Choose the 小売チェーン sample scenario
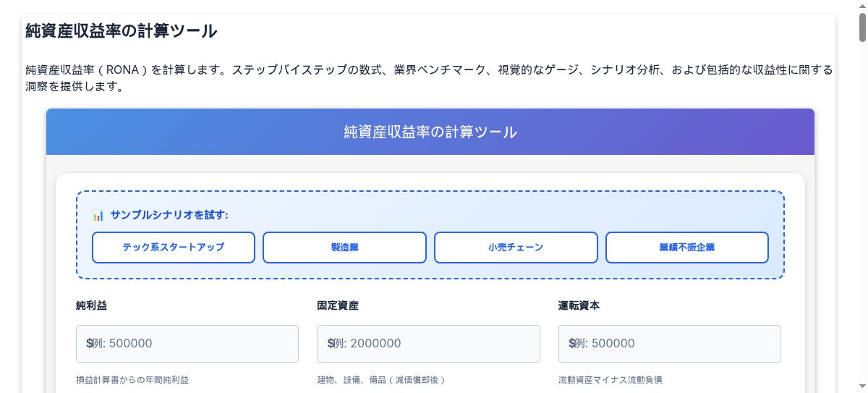The image size is (868, 393). coord(516,248)
